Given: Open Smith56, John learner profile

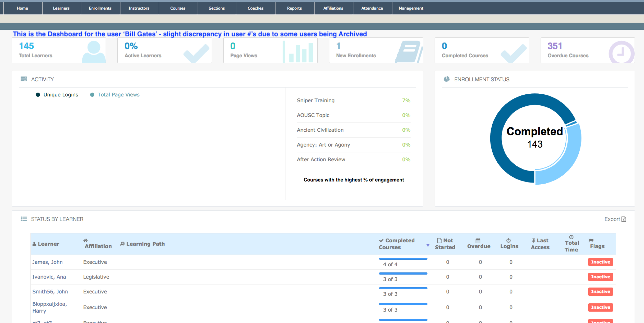Looking at the screenshot, I should pos(50,292).
